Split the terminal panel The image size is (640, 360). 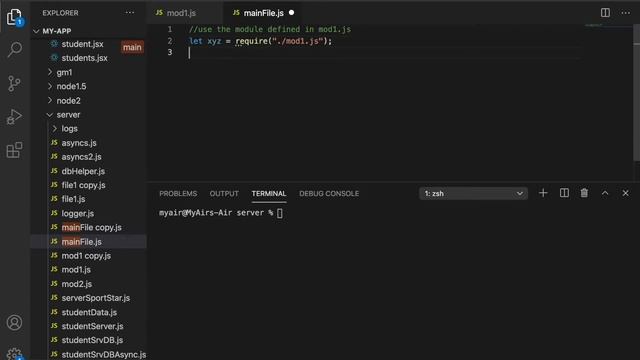tap(564, 193)
